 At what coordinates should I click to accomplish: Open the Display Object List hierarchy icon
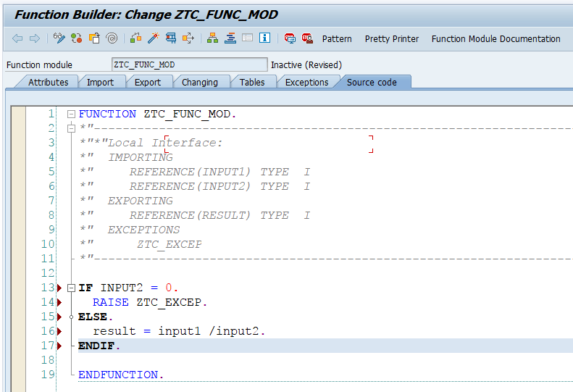point(212,38)
